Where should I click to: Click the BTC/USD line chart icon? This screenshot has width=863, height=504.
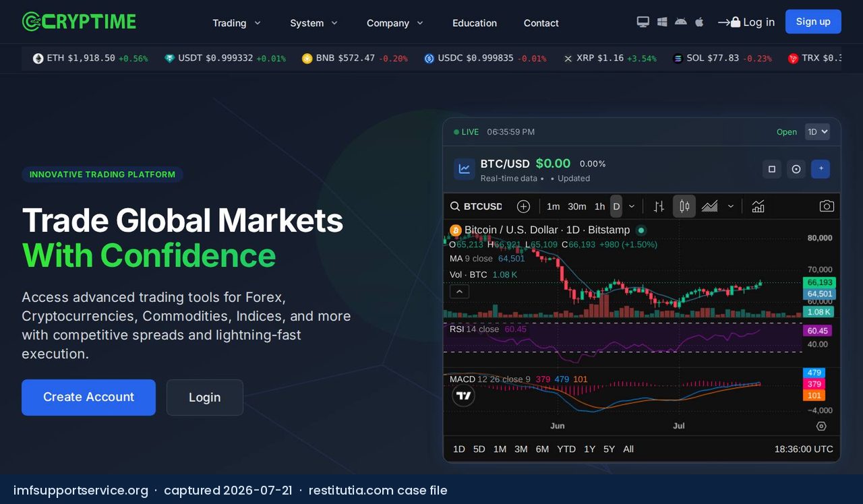(464, 169)
